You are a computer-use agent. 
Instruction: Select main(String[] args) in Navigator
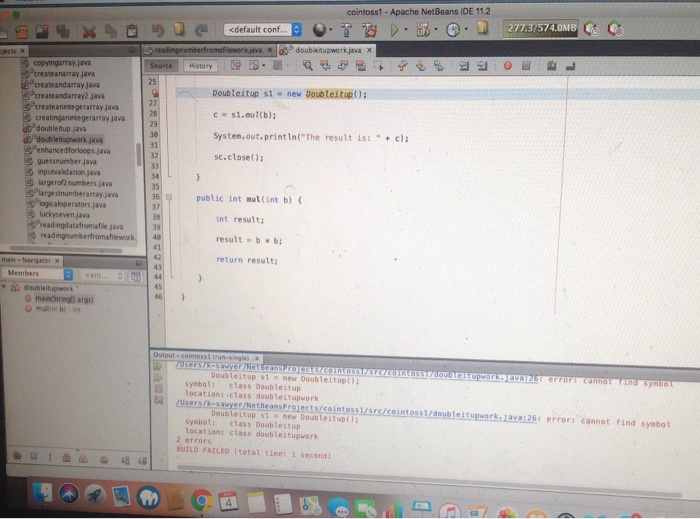pos(64,299)
